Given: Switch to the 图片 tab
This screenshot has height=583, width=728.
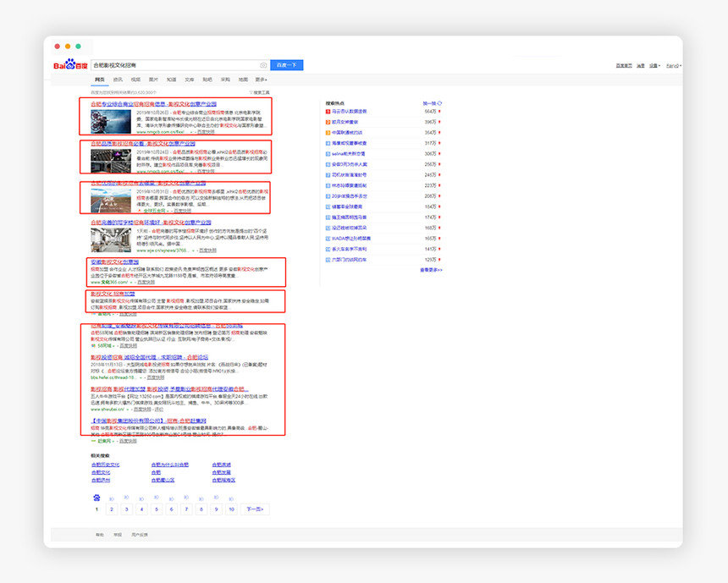Looking at the screenshot, I should point(154,80).
